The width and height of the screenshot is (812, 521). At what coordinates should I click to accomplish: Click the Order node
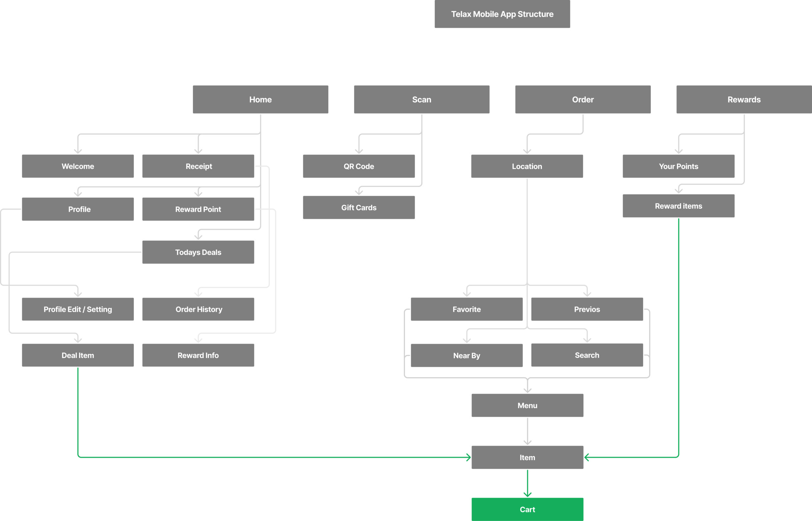(583, 99)
